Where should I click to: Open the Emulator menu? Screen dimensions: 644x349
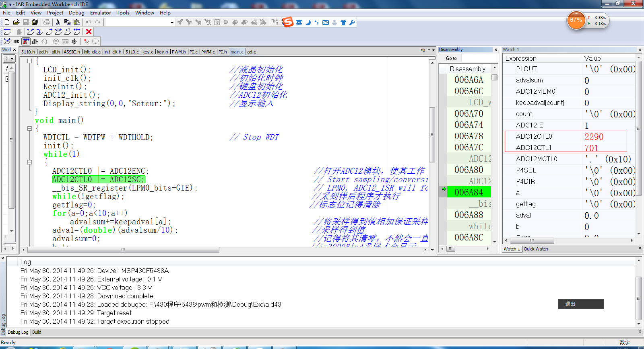tap(101, 13)
